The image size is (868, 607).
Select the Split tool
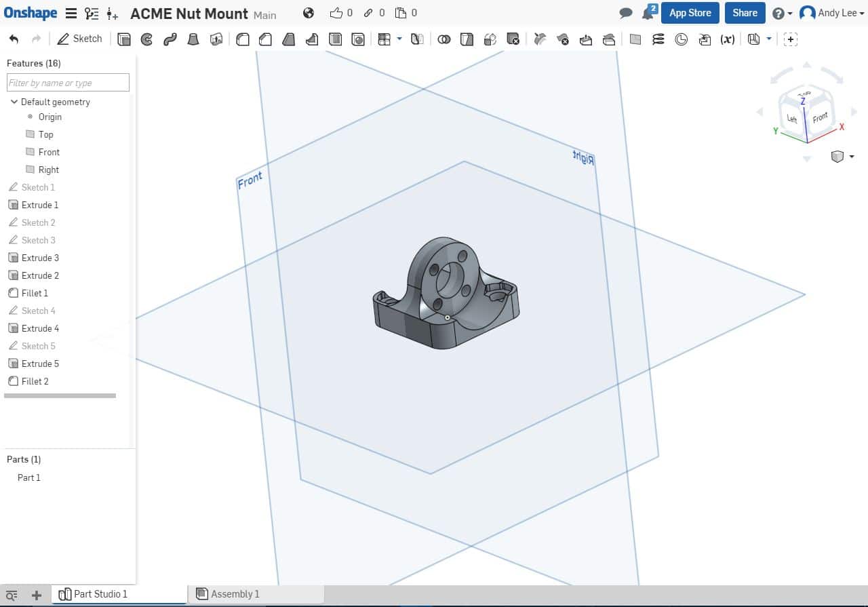pyautogui.click(x=467, y=39)
